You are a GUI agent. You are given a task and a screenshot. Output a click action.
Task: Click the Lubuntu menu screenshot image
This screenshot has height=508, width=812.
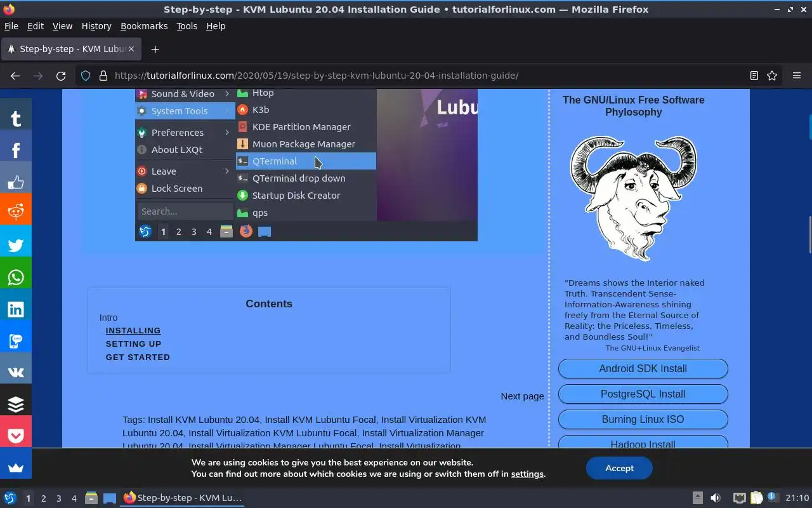pos(306,165)
